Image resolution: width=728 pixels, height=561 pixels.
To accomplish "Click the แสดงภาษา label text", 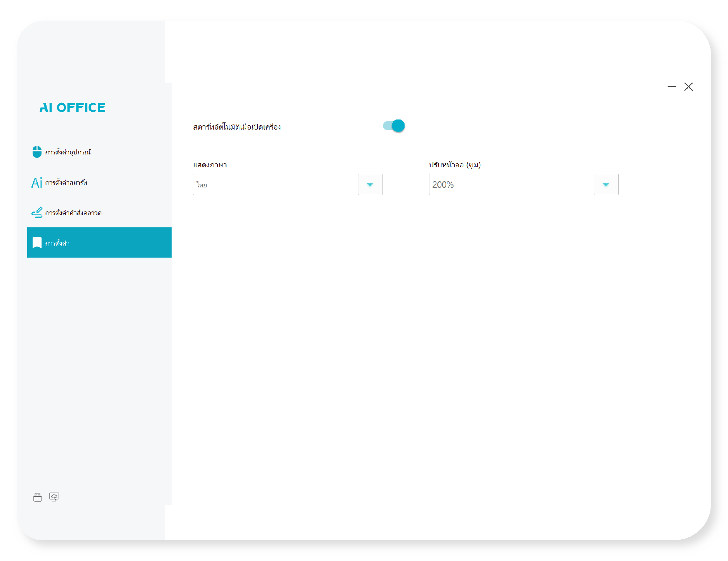I will click(210, 165).
